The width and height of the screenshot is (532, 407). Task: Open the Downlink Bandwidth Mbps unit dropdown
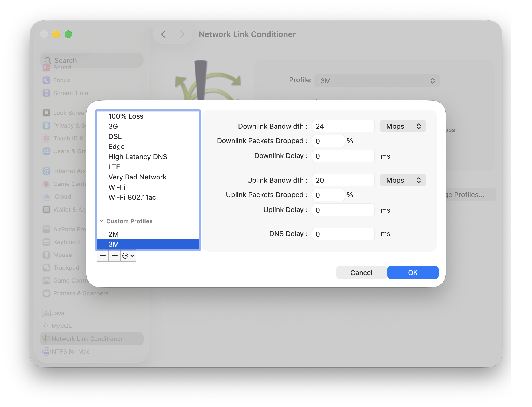point(403,126)
